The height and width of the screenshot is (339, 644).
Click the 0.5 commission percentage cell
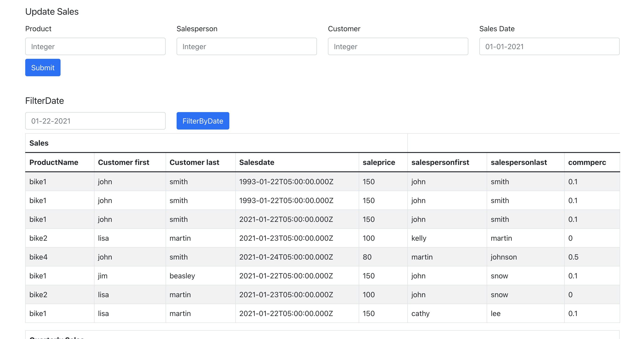point(592,257)
